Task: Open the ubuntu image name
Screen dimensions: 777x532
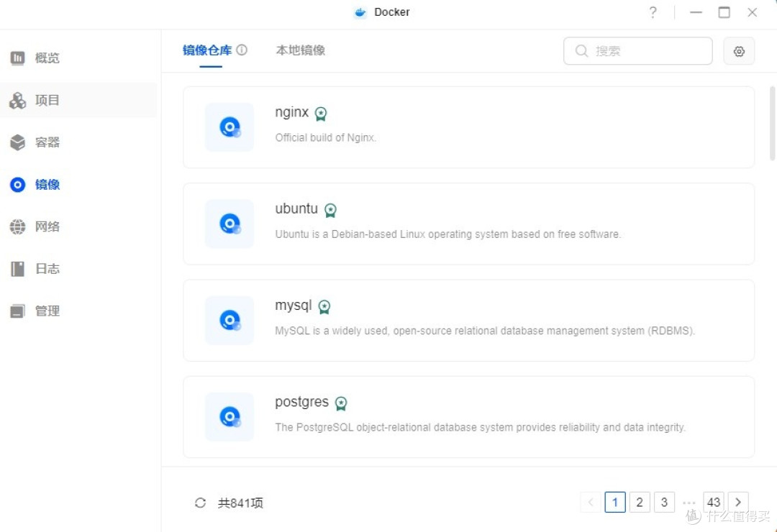Action: [296, 208]
